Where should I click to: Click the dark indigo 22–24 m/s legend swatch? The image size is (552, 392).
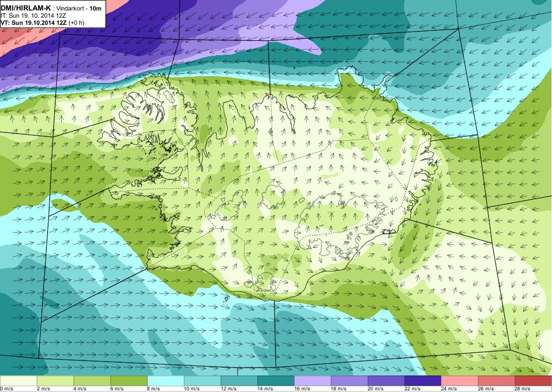pyautogui.click(x=423, y=381)
